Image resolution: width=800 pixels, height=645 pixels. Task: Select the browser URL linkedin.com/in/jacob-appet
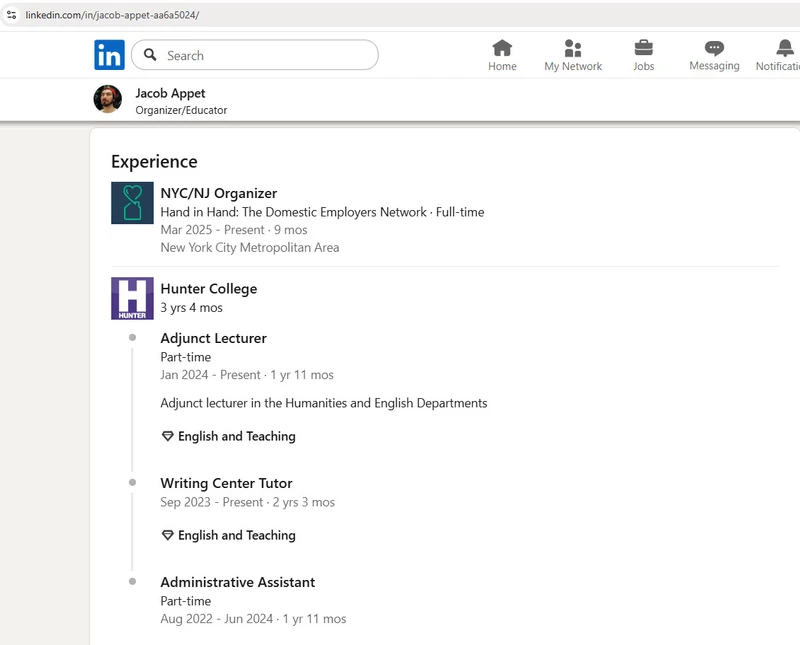coord(112,15)
